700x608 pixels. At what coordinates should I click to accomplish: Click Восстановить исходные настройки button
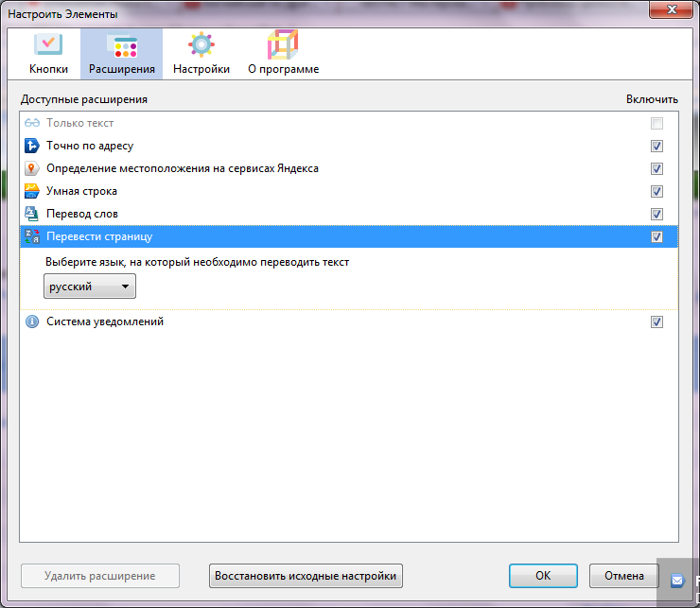306,576
